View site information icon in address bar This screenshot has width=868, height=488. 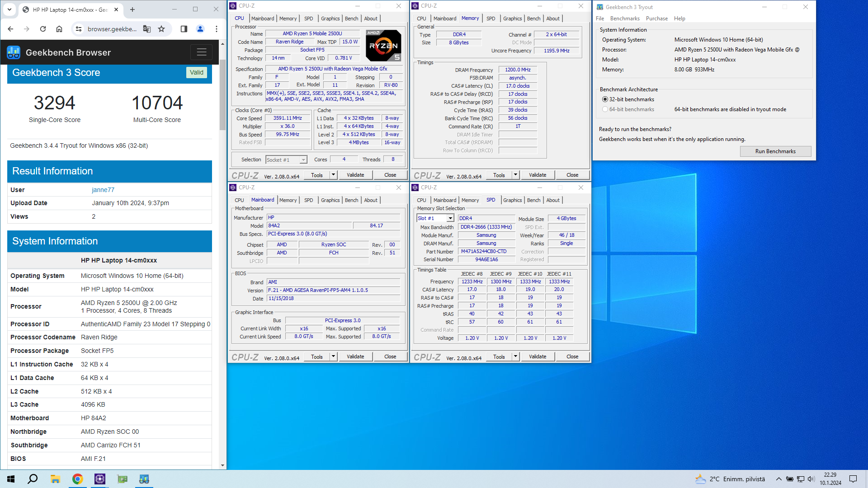[79, 29]
